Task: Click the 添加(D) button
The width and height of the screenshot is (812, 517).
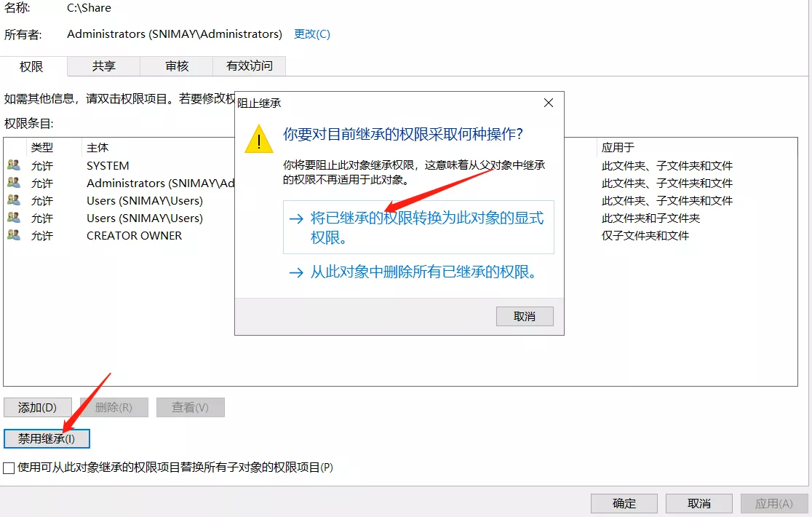Action: tap(37, 408)
